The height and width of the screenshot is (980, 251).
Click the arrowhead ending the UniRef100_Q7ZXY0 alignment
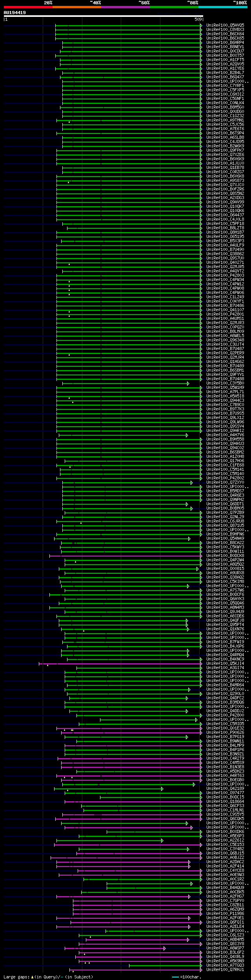[x=192, y=483]
